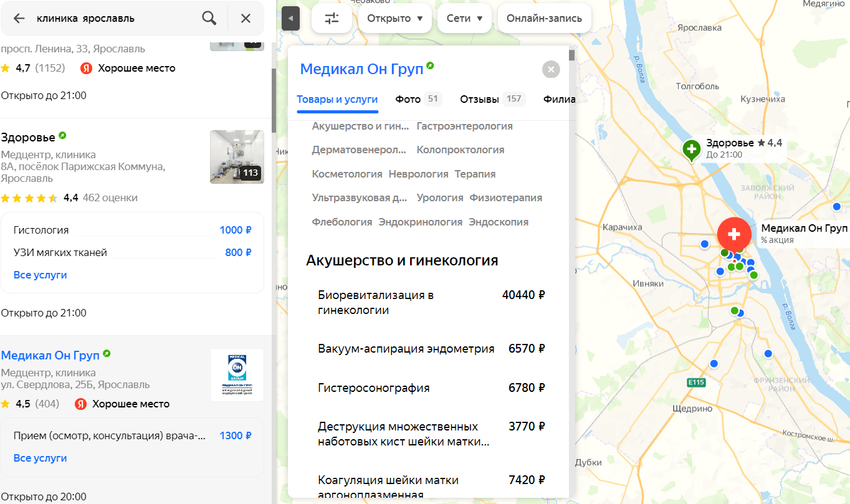Viewport: 850px width, 504px height.
Task: Open the Здоровье listing title
Action: (x=28, y=137)
